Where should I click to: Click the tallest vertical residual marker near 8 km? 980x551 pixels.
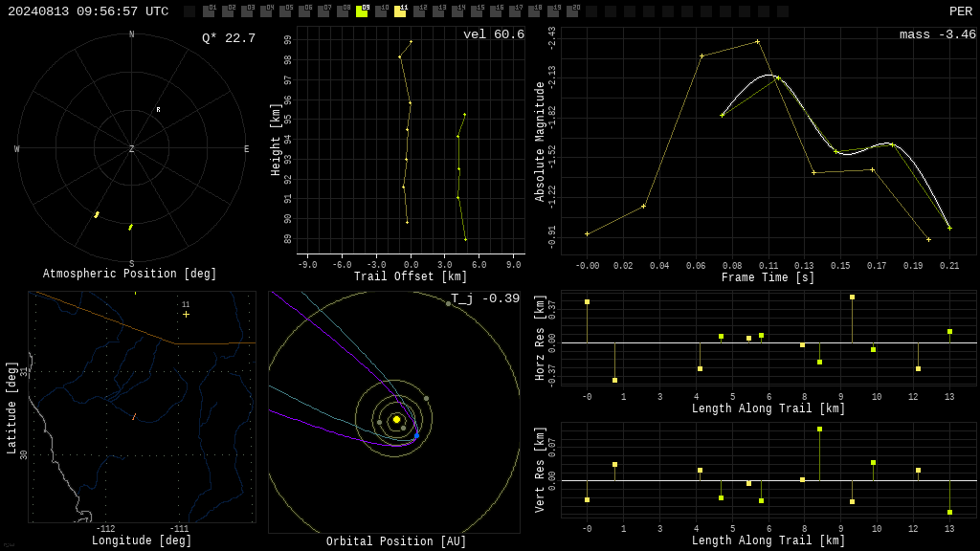point(819,430)
